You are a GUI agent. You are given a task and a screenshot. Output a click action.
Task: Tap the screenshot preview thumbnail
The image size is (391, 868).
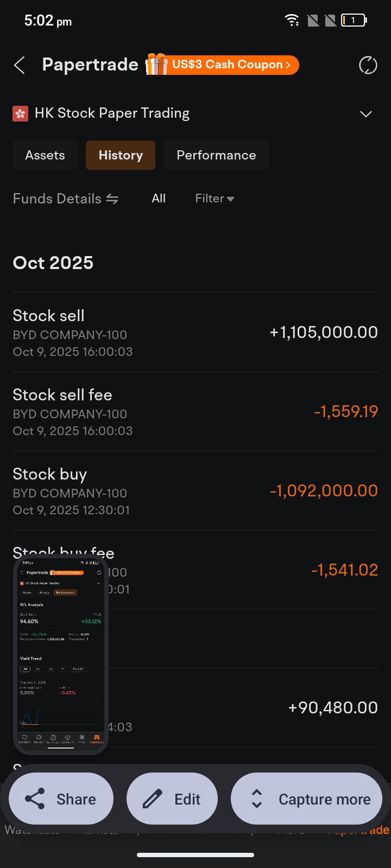point(61,655)
